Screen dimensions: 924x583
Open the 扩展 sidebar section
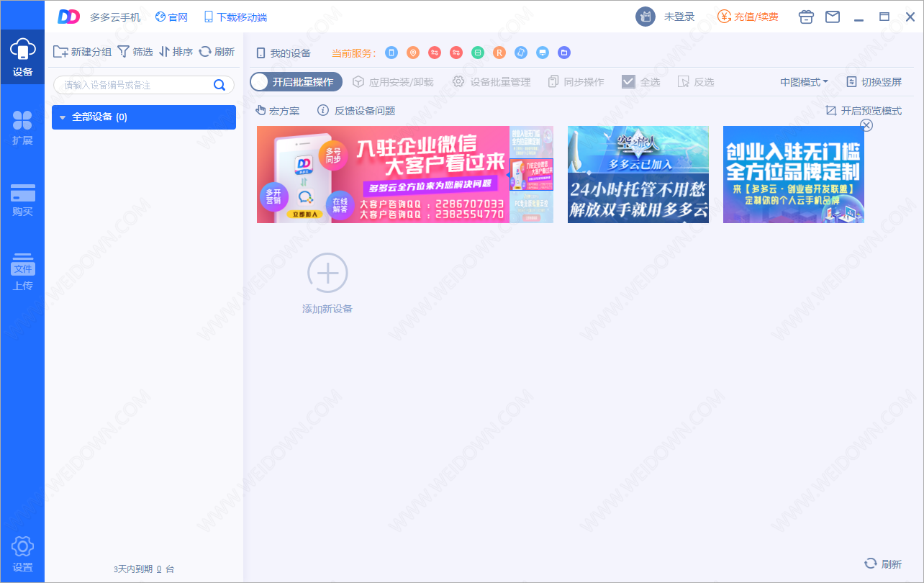coord(22,128)
